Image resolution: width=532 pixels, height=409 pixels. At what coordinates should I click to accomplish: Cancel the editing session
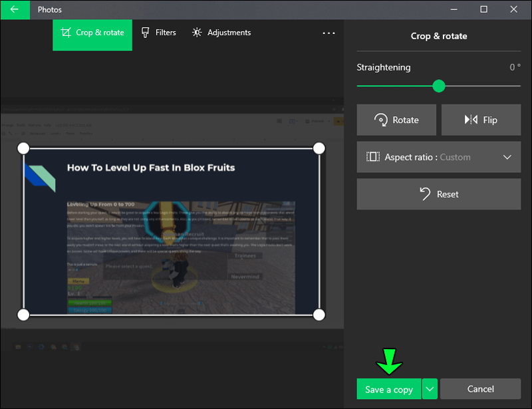click(480, 389)
